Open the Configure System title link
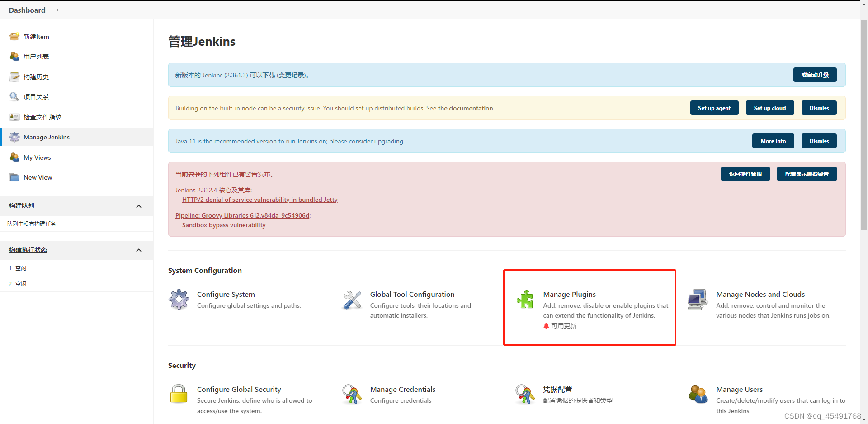Image resolution: width=868 pixels, height=424 pixels. 226,295
